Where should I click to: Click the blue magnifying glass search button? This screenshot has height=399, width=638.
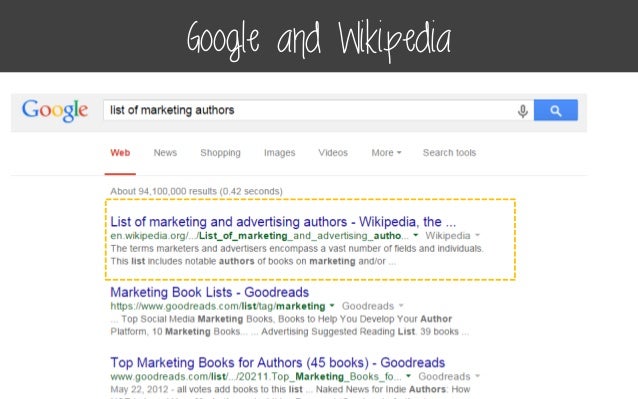pyautogui.click(x=555, y=110)
